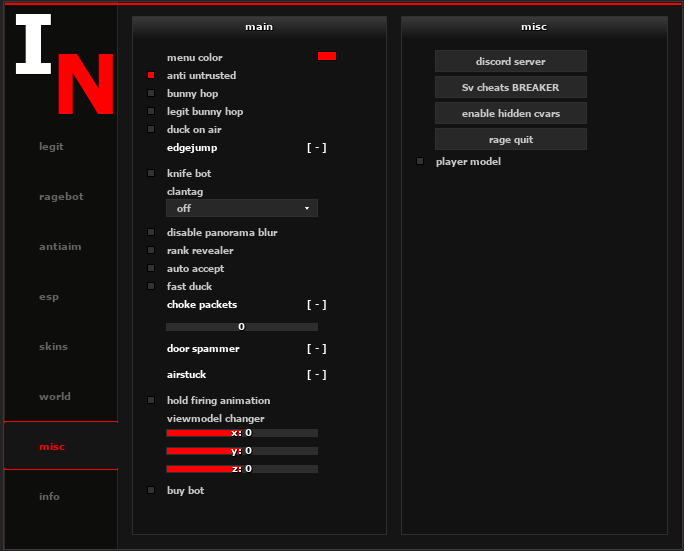Click the misc panel header
Image resolution: width=684 pixels, height=551 pixels.
pos(534,27)
